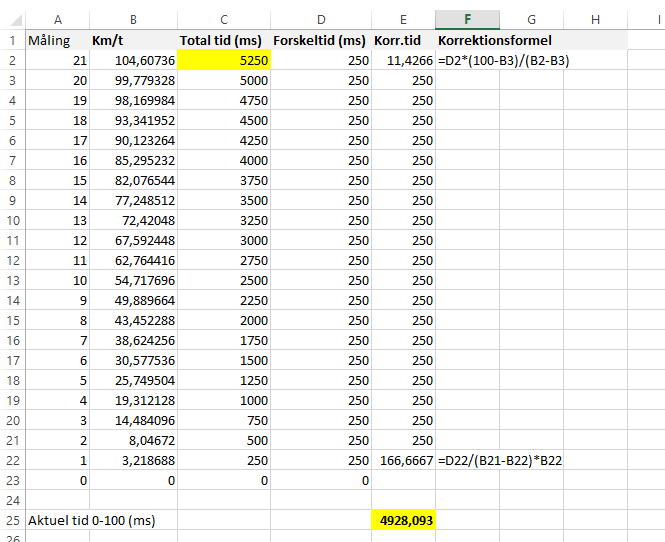Select cell containing 14,484096
Viewport: 665px width, 542px height.
click(133, 420)
